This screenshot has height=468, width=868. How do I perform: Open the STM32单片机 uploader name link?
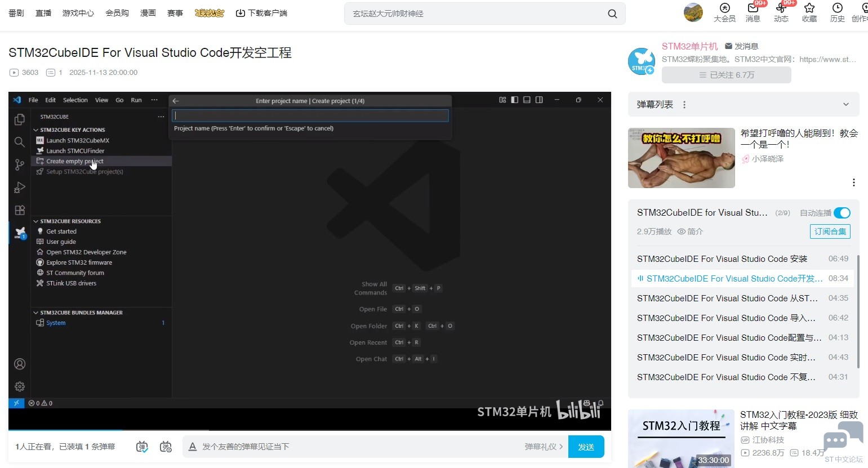pyautogui.click(x=690, y=46)
